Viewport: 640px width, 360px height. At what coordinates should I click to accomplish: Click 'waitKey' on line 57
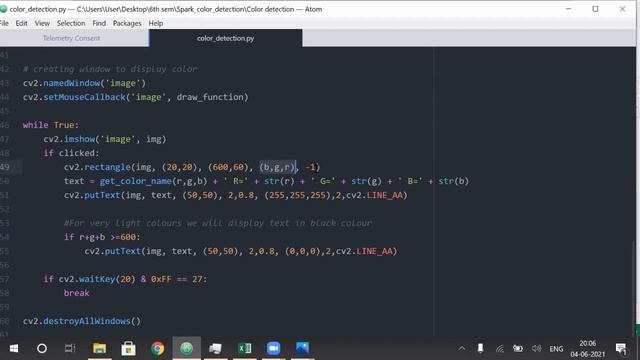pos(97,279)
